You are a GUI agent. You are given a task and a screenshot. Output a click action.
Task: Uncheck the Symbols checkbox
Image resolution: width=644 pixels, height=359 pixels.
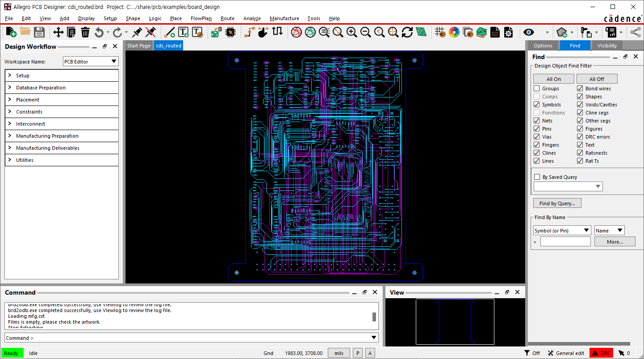(x=537, y=105)
